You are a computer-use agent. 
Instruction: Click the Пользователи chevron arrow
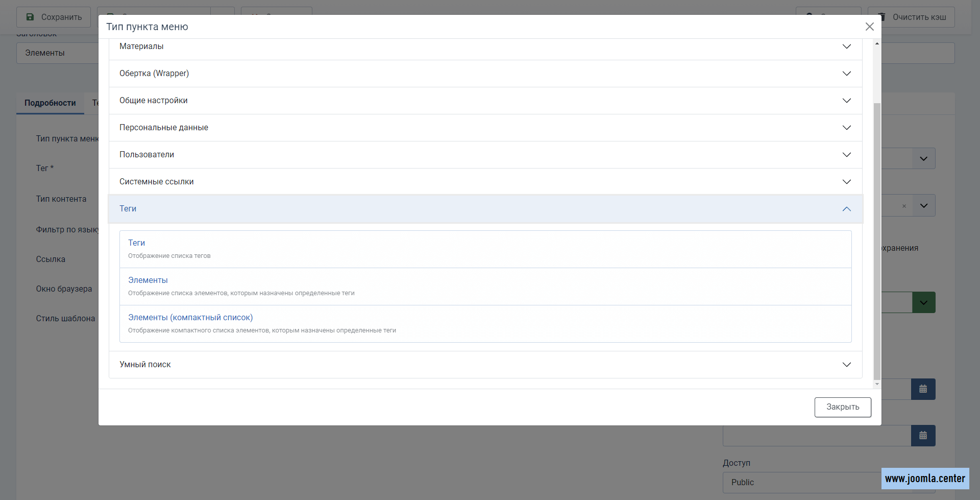point(846,155)
